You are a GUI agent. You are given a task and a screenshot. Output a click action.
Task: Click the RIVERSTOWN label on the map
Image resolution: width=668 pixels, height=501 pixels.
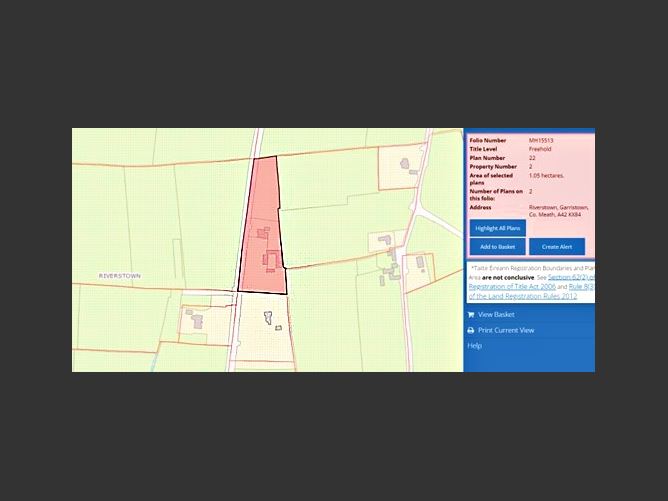pos(119,275)
